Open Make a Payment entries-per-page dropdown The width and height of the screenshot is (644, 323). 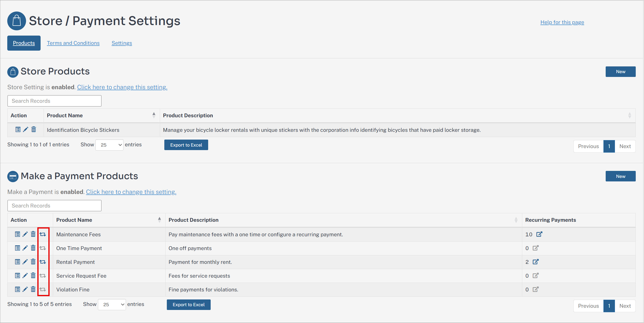click(112, 304)
